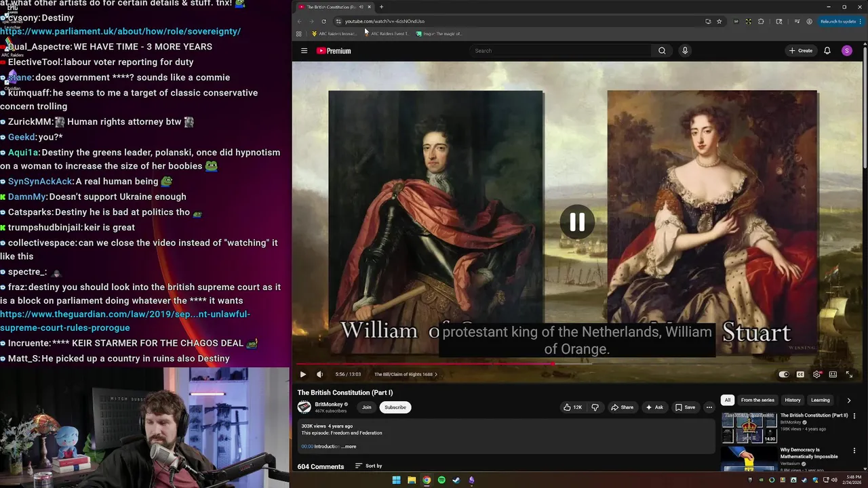Open The British Constitution (Part II) thumbnail
The width and height of the screenshot is (868, 488).
click(749, 428)
